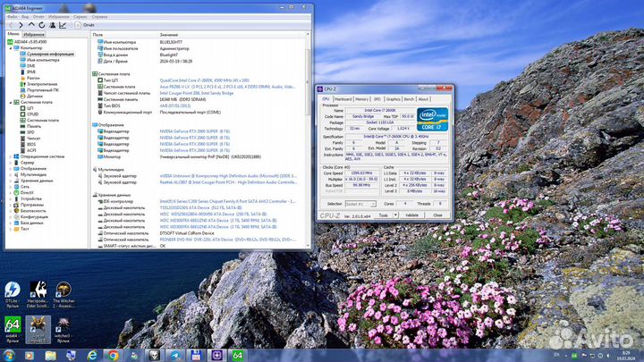The image size is (644, 362).
Task: Select BIOS in the tree
Action: pyautogui.click(x=31, y=145)
